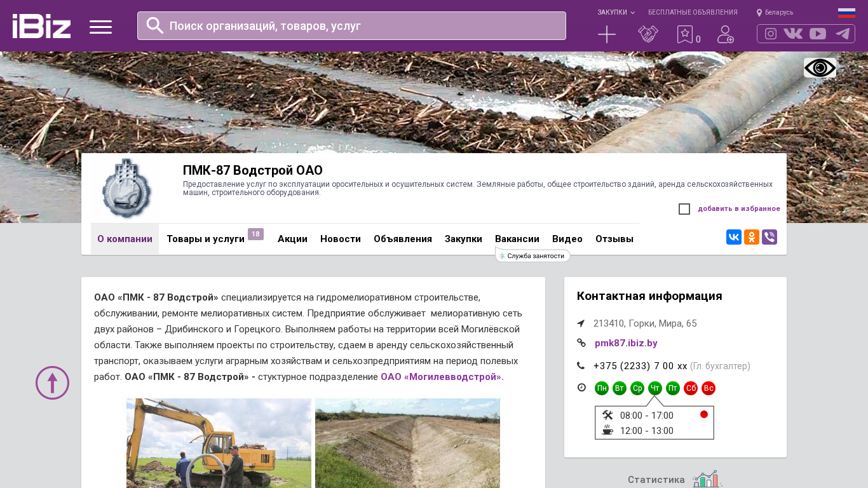Click the Instagram icon in header
This screenshot has width=868, height=488.
pos(770,34)
